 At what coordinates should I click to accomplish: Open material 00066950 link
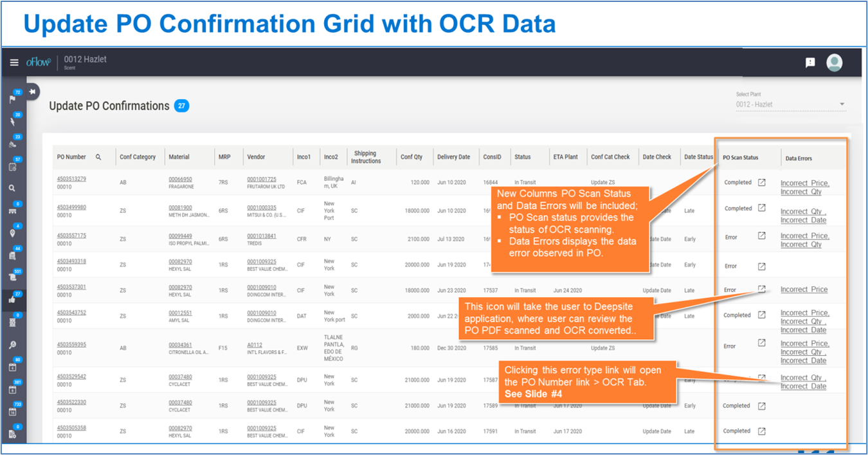pyautogui.click(x=180, y=180)
